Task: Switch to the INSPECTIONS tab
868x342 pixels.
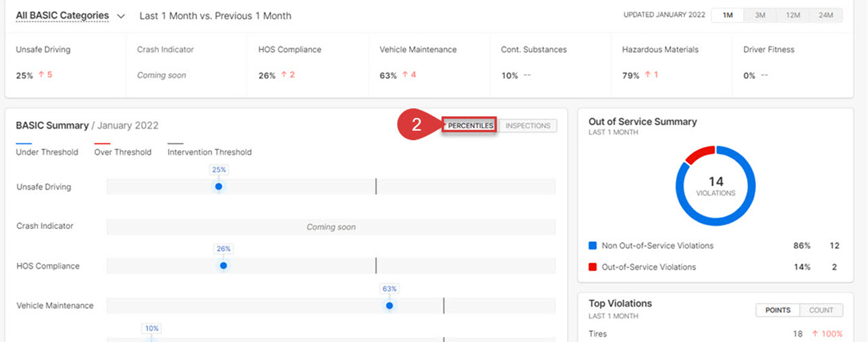Action: pyautogui.click(x=528, y=126)
